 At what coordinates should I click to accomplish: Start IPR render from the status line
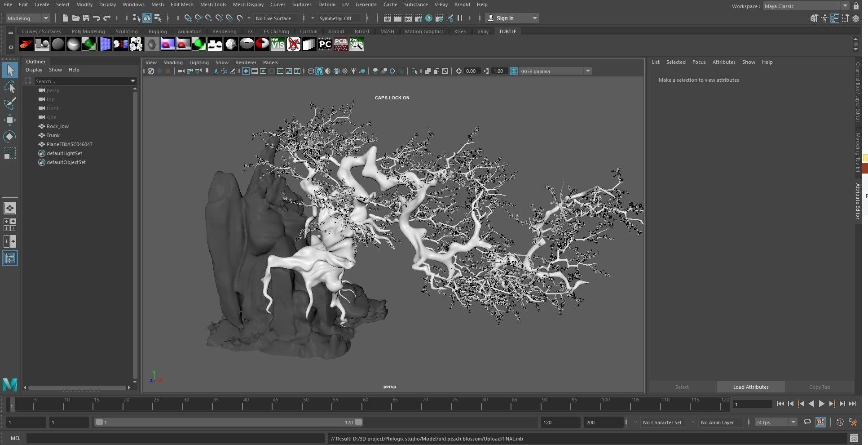408,18
